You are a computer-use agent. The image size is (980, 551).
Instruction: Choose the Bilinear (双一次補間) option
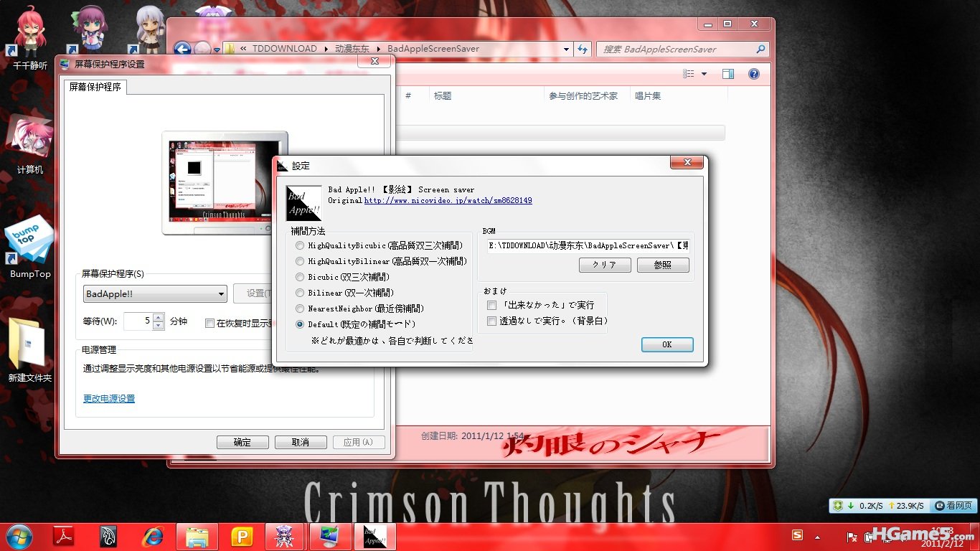point(300,293)
